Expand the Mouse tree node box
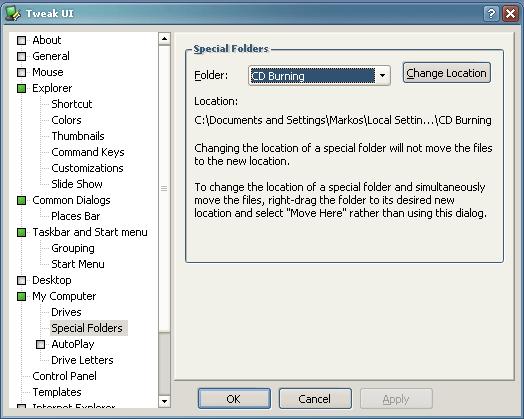 click(x=21, y=72)
